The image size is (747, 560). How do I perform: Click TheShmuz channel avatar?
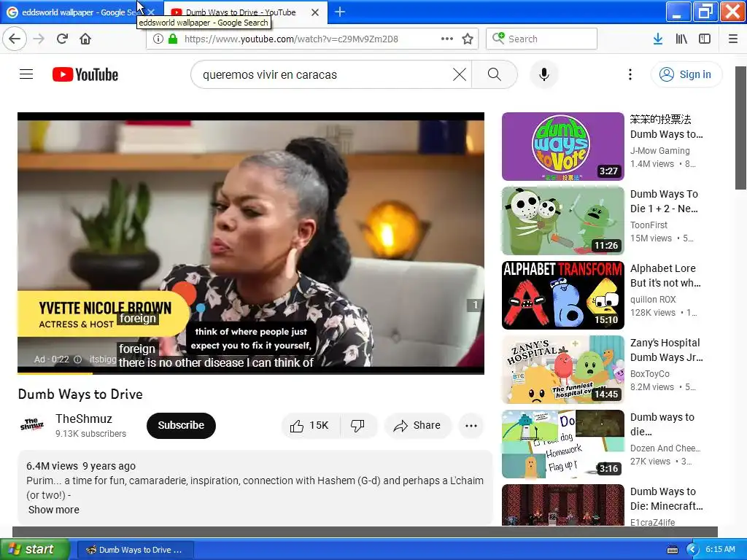[32, 425]
